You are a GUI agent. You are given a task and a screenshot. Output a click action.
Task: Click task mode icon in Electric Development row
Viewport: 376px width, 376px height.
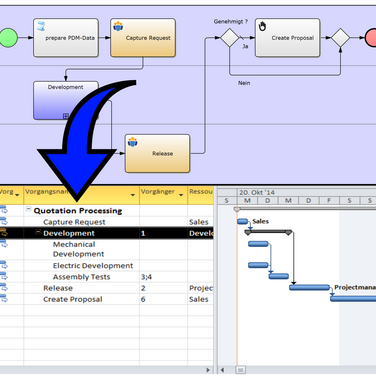click(x=4, y=265)
